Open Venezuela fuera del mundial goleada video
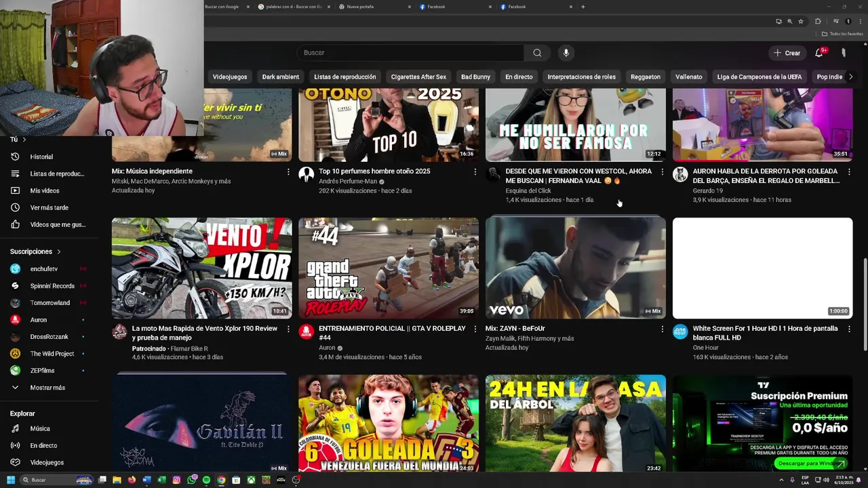 pos(389,424)
